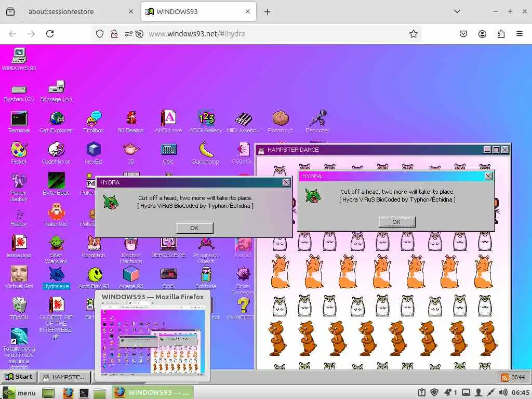Open ASCII Gallery icon

[206, 122]
